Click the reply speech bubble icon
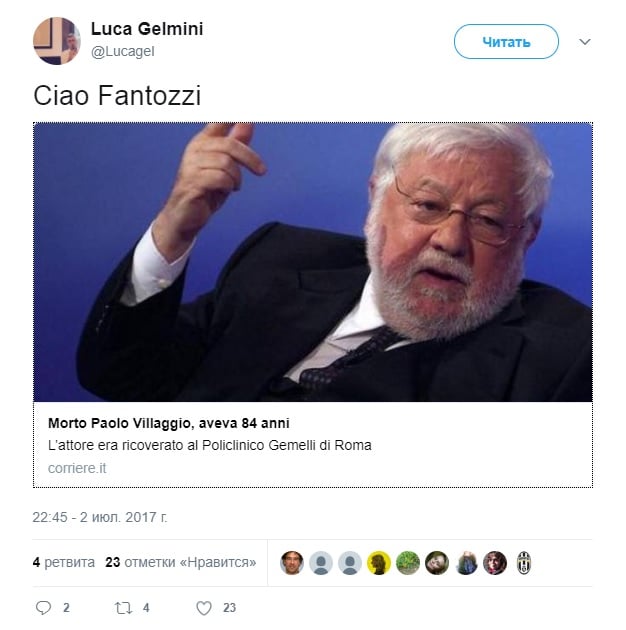626x630 pixels. tap(43, 608)
